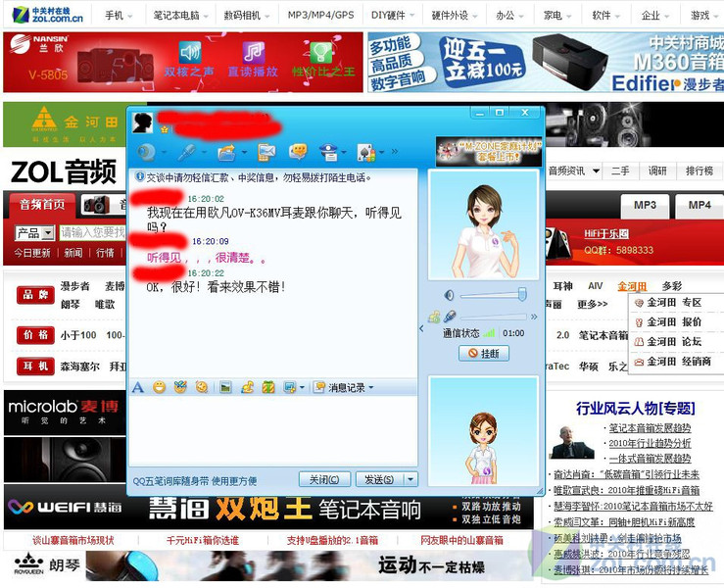Click the send file folder icon
The height and width of the screenshot is (588, 724).
(x=226, y=153)
